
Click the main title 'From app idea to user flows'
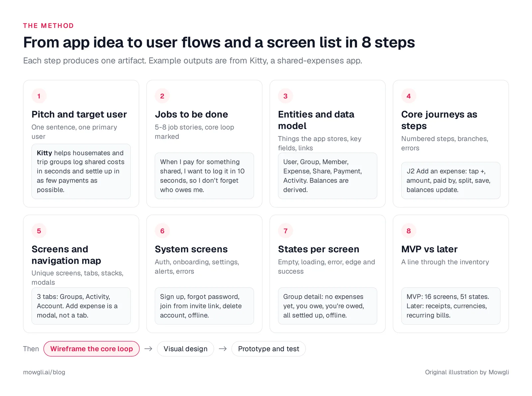coord(219,43)
